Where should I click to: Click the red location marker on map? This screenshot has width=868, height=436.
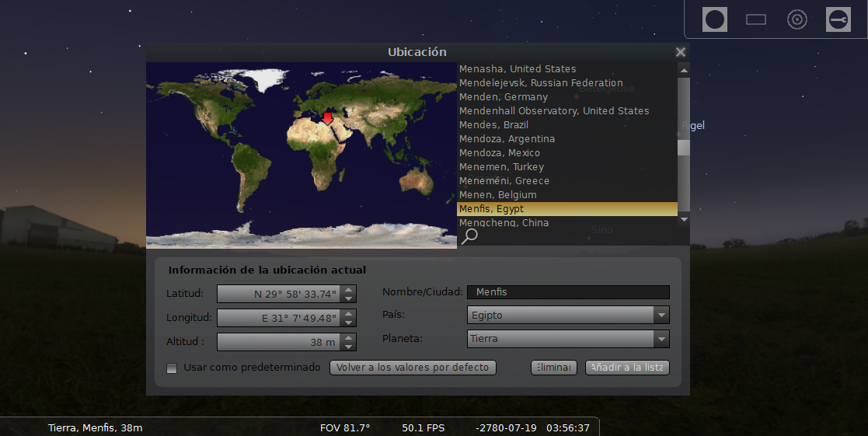pos(327,118)
